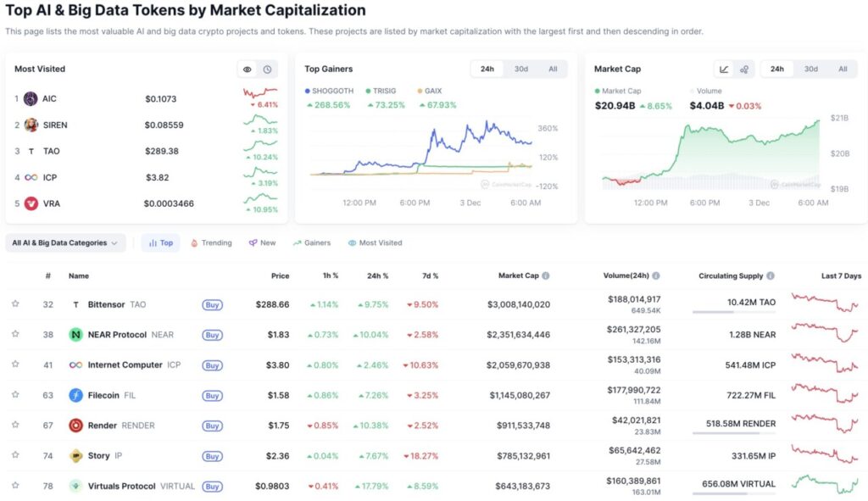Viewport: 868px width, 501px height.
Task: Click the clock icon in Most Visited card
Action: 267,70
